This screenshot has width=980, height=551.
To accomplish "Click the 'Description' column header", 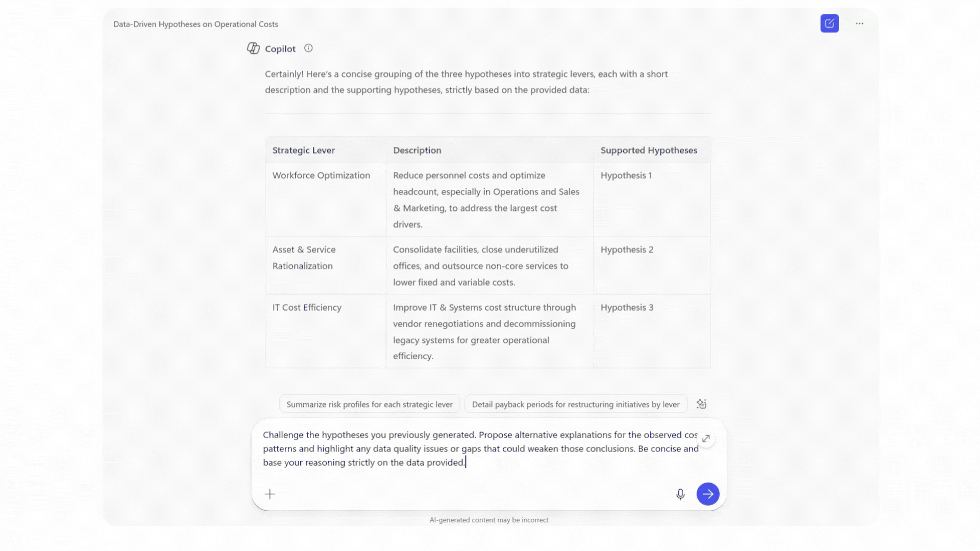I will click(417, 150).
